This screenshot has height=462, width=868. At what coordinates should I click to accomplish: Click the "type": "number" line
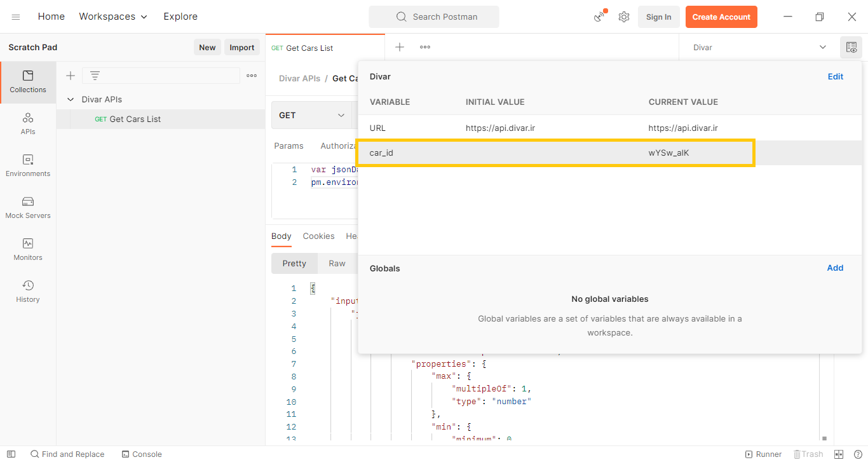(x=491, y=402)
